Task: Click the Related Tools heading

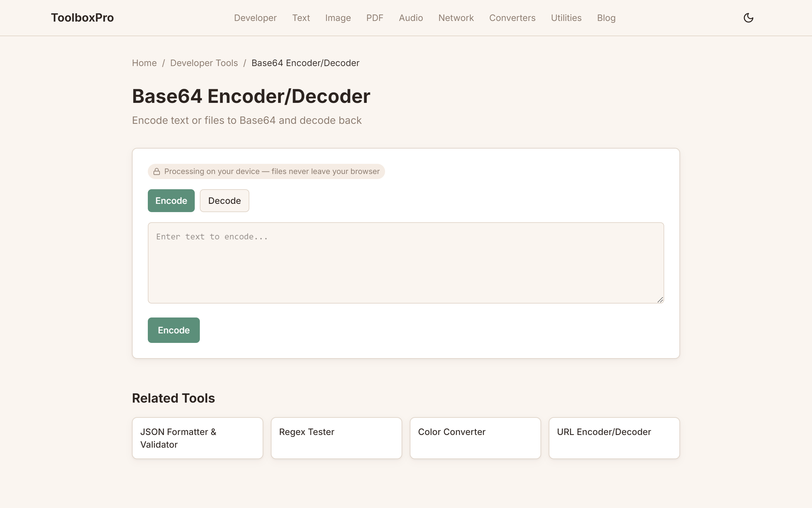Action: (173, 398)
